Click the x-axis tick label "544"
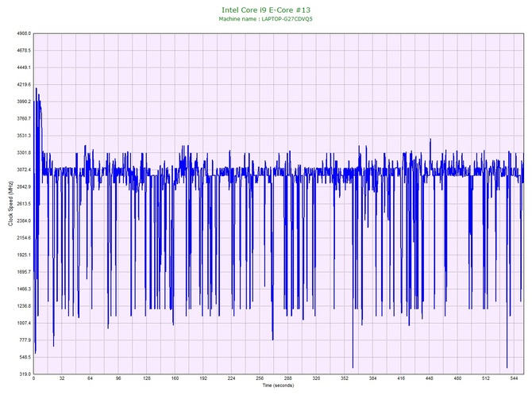 pos(514,378)
